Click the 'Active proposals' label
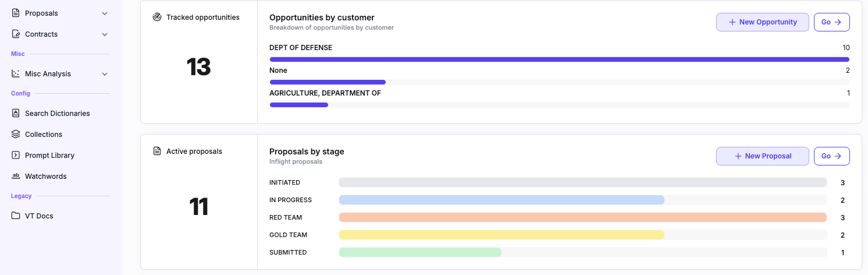 pos(194,151)
